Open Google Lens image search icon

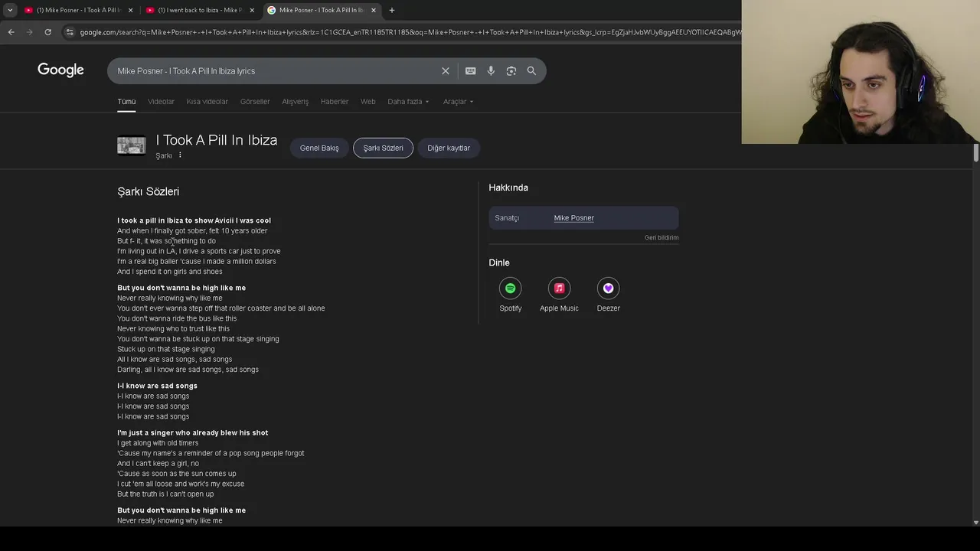511,71
